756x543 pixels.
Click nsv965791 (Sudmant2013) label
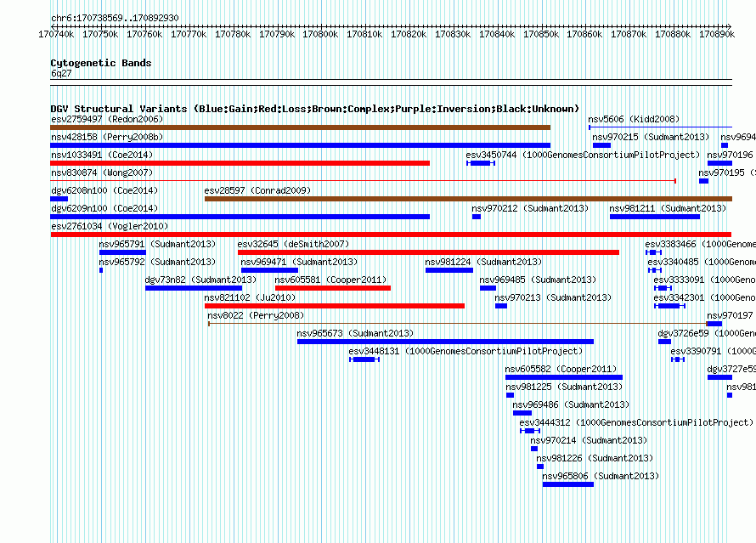click(x=157, y=244)
